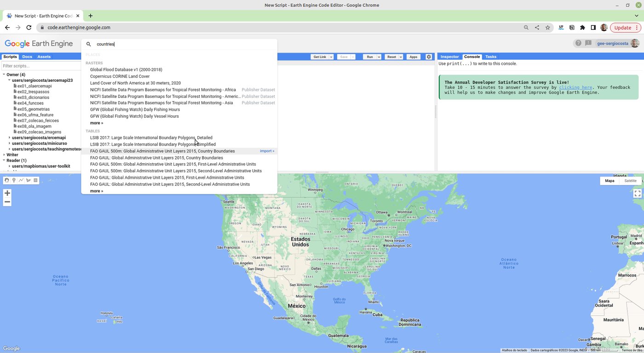Click the search magnifier icon

click(x=89, y=44)
